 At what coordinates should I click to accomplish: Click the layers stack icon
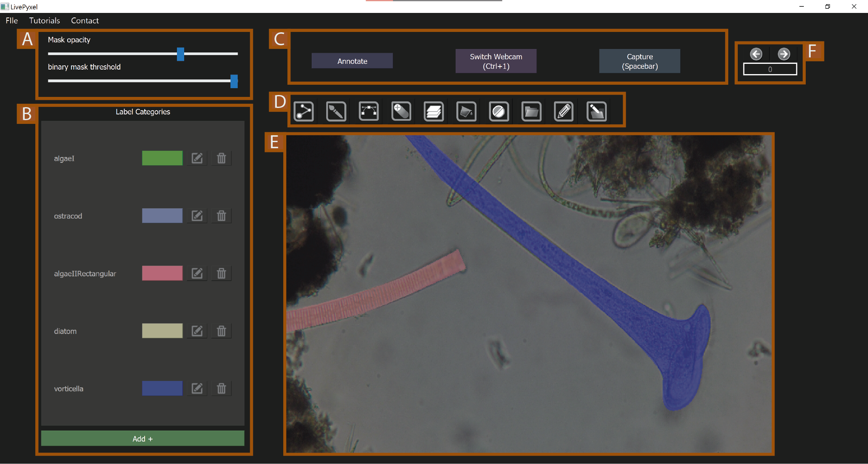click(x=434, y=112)
